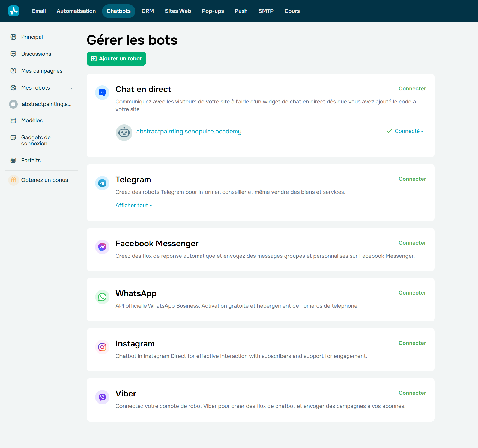The height and width of the screenshot is (448, 478).
Task: Click the Modèles sidebar icon
Action: click(x=13, y=120)
